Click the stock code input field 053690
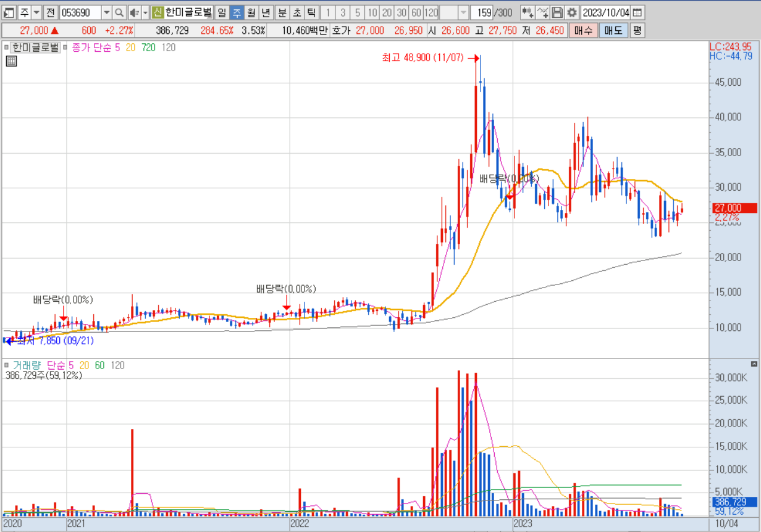Image resolution: width=761 pixels, height=532 pixels. pos(80,12)
